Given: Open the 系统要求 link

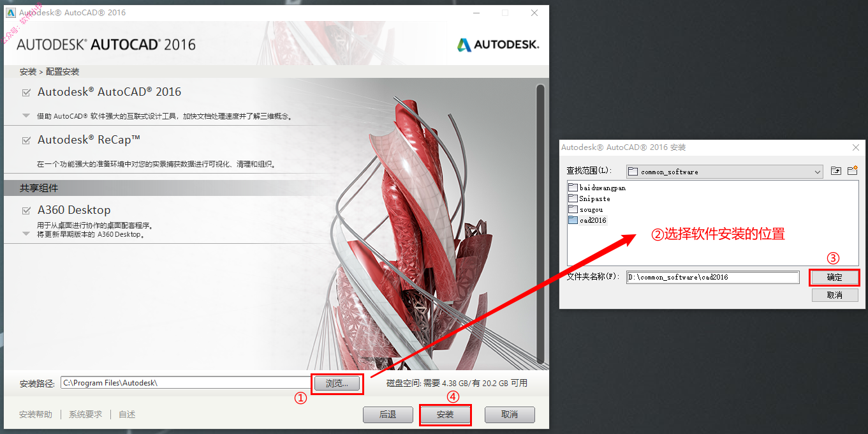Looking at the screenshot, I should point(85,415).
